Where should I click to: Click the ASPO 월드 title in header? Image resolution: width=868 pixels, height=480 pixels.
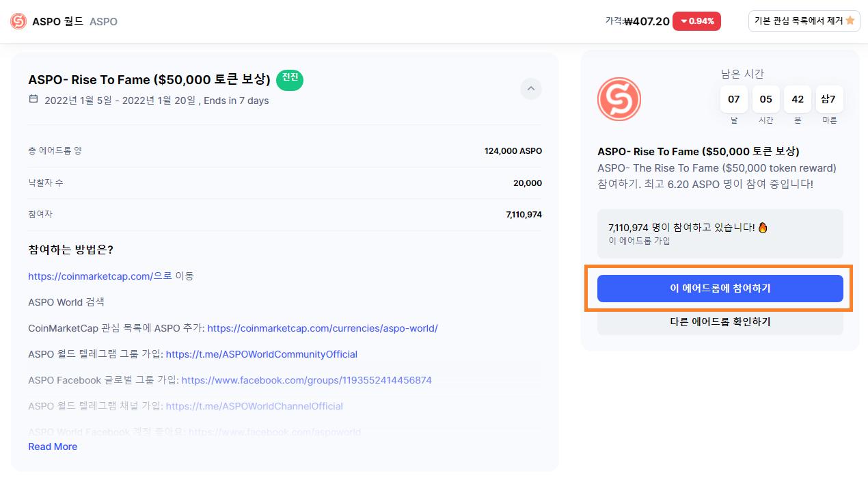(x=58, y=22)
